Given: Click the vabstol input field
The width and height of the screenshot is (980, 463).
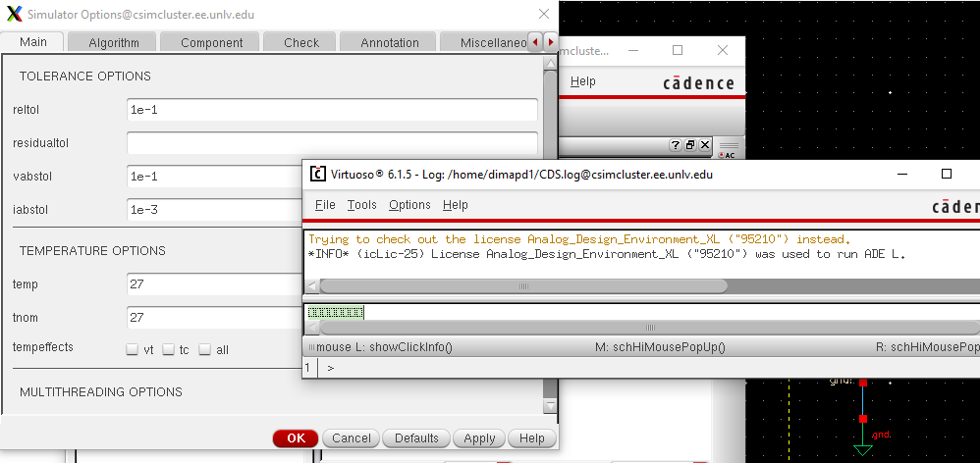Looking at the screenshot, I should point(214,177).
